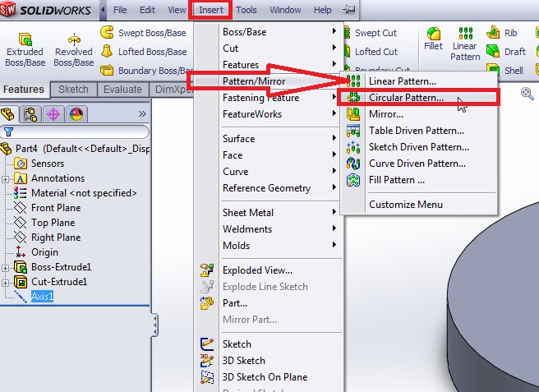539x392 pixels.
Task: Choose Sketch from the Insert menu
Action: click(x=269, y=344)
